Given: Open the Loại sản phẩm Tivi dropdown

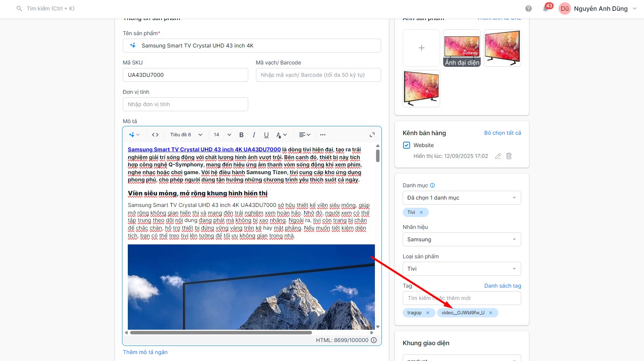Looking at the screenshot, I should (462, 269).
